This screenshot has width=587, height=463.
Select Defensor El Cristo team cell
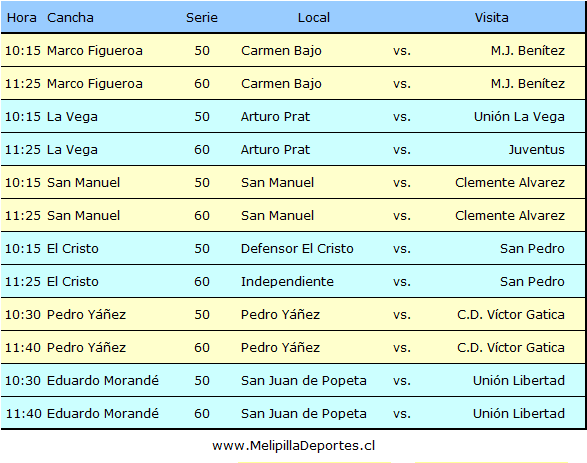point(297,248)
